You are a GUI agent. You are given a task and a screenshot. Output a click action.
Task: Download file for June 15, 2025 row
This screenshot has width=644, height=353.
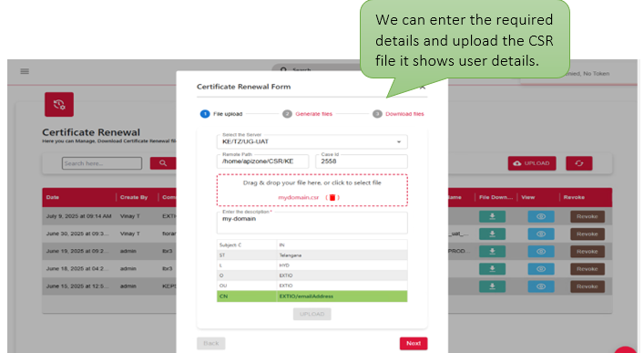click(492, 286)
